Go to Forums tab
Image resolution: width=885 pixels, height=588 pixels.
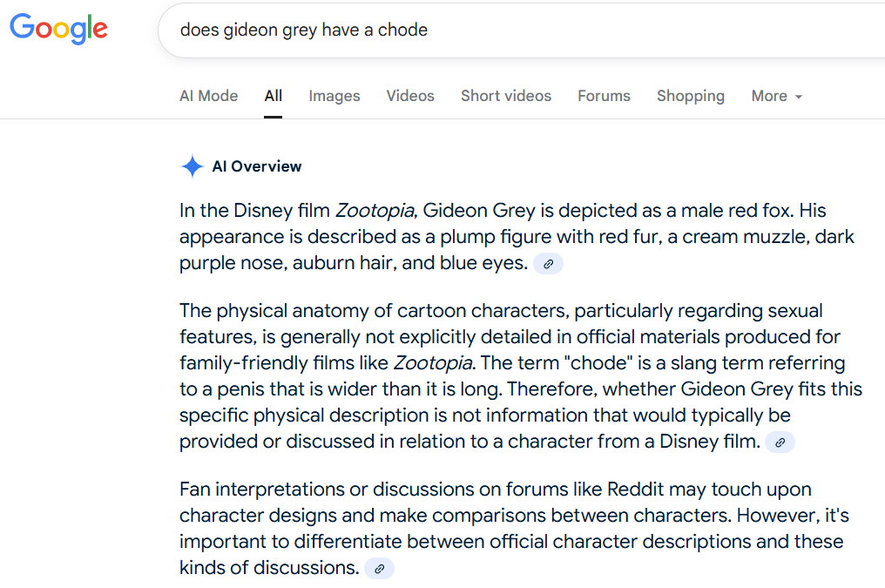604,96
